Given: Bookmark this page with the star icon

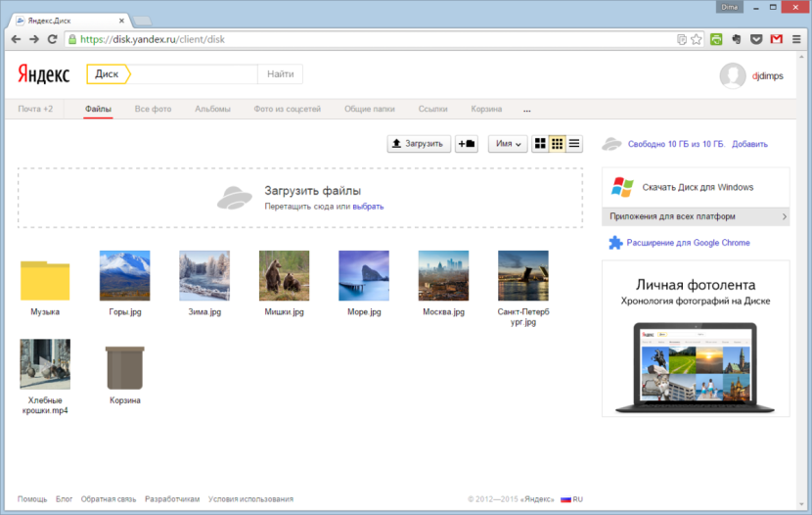Looking at the screenshot, I should [696, 39].
